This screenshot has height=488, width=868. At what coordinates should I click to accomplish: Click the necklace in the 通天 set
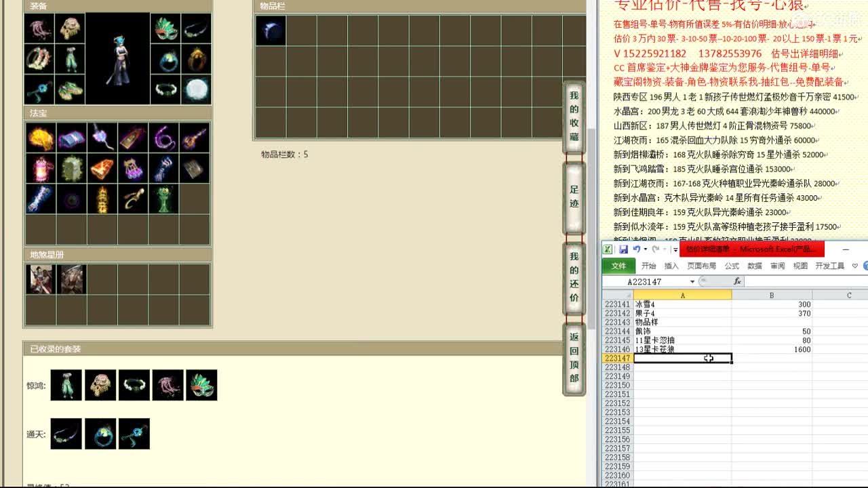[66, 434]
